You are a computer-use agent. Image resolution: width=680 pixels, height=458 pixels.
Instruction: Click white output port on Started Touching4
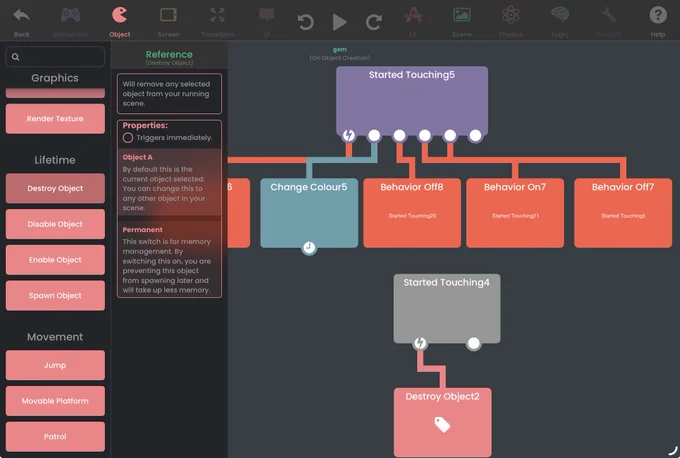tap(474, 344)
